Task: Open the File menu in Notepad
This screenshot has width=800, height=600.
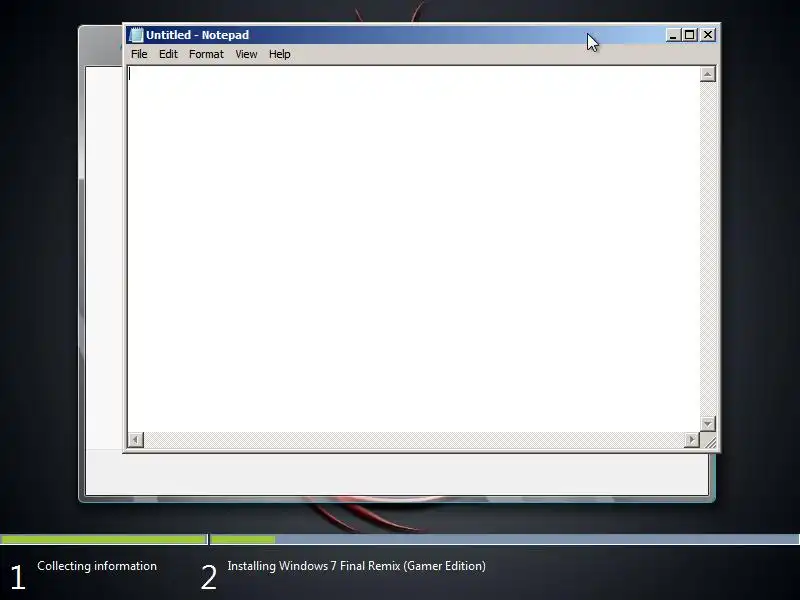Action: 139,54
